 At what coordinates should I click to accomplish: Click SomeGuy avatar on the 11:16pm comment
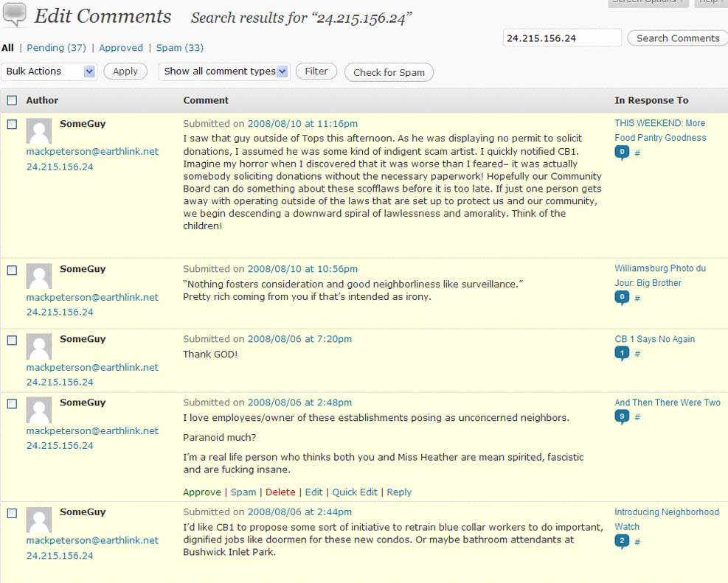point(39,131)
